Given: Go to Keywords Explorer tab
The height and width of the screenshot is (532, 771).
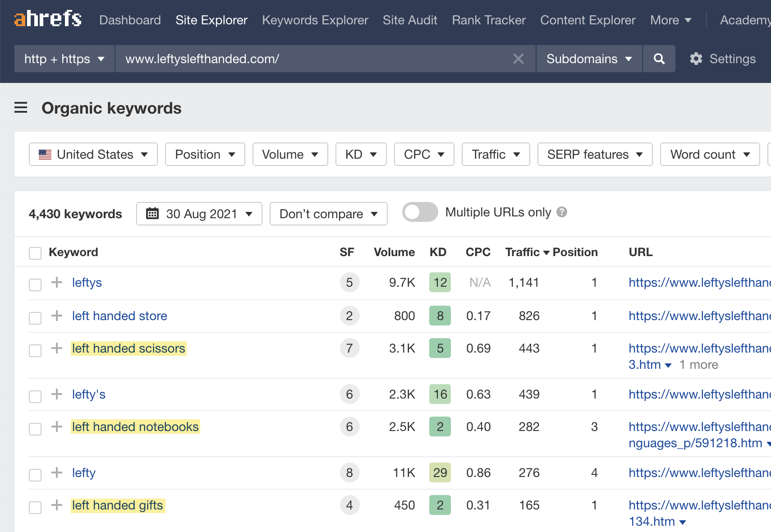Looking at the screenshot, I should (x=315, y=20).
